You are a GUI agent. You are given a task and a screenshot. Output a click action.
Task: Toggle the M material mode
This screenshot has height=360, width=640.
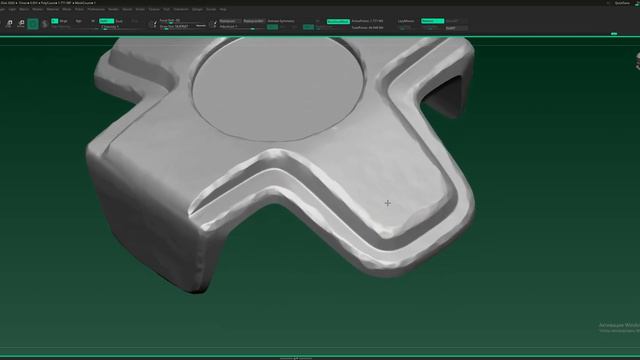tap(93, 21)
